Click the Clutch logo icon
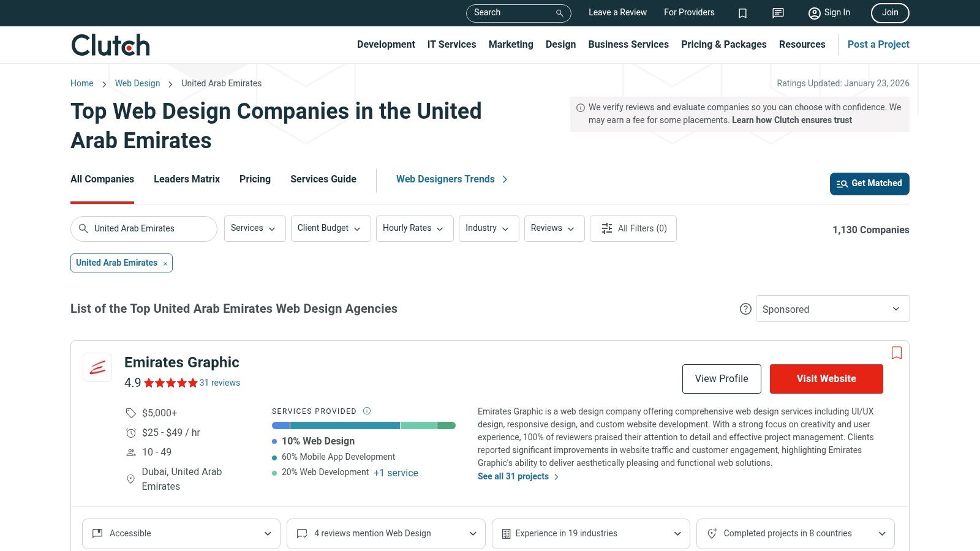This screenshot has width=980, height=551. point(110,44)
